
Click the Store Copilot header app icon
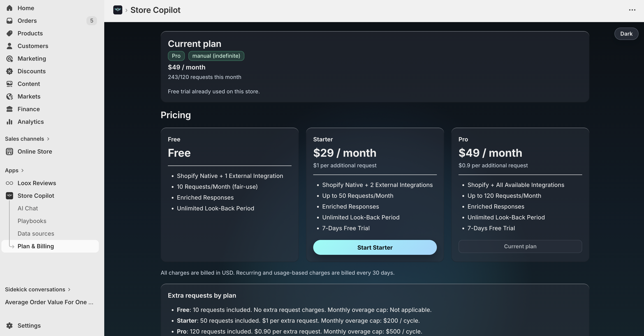118,10
